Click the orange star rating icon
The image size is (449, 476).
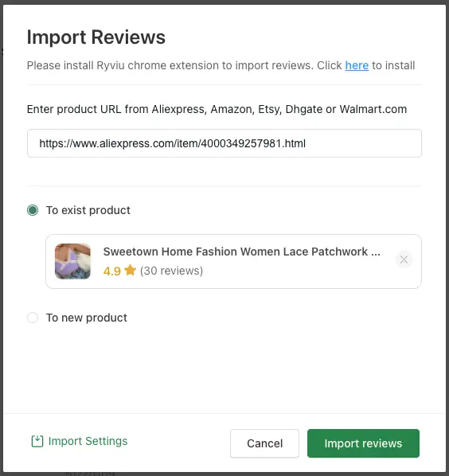click(131, 270)
